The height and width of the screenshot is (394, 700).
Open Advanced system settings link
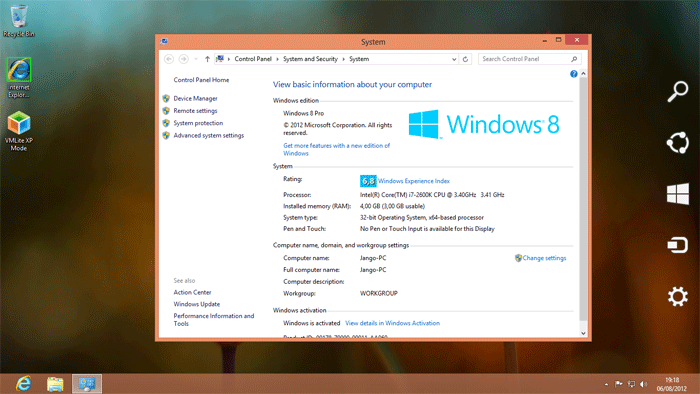(208, 135)
